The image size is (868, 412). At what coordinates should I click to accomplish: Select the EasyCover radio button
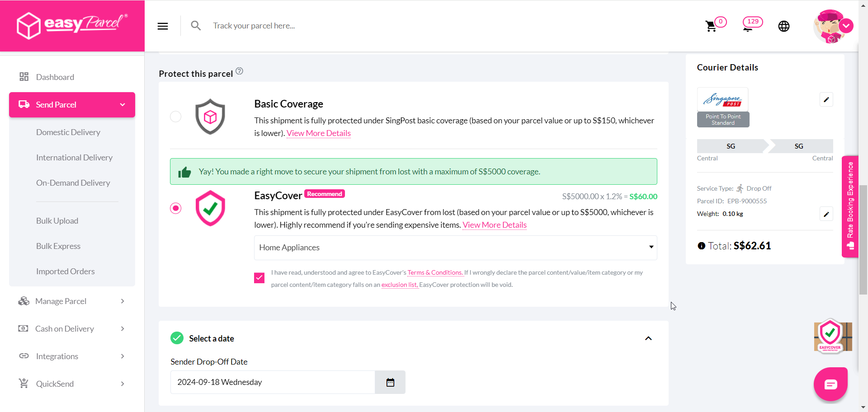(175, 208)
